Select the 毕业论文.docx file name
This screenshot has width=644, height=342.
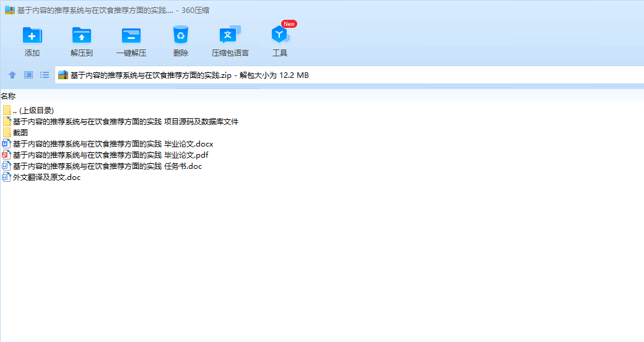[x=113, y=144]
